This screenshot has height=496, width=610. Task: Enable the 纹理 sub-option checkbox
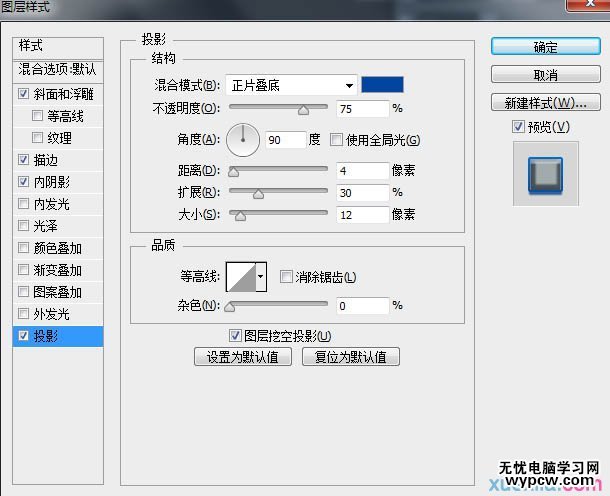(x=37, y=137)
